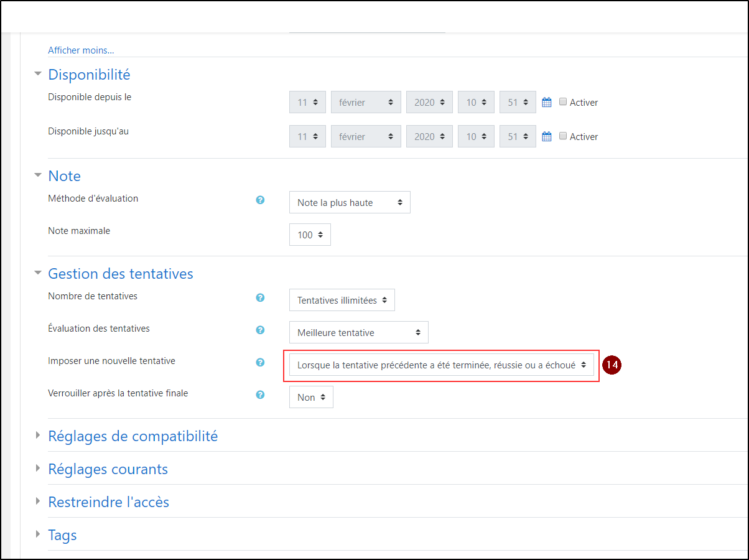Enable the Disponible jusqu'au Activer checkbox
Viewport: 749px width, 560px height.
(563, 136)
